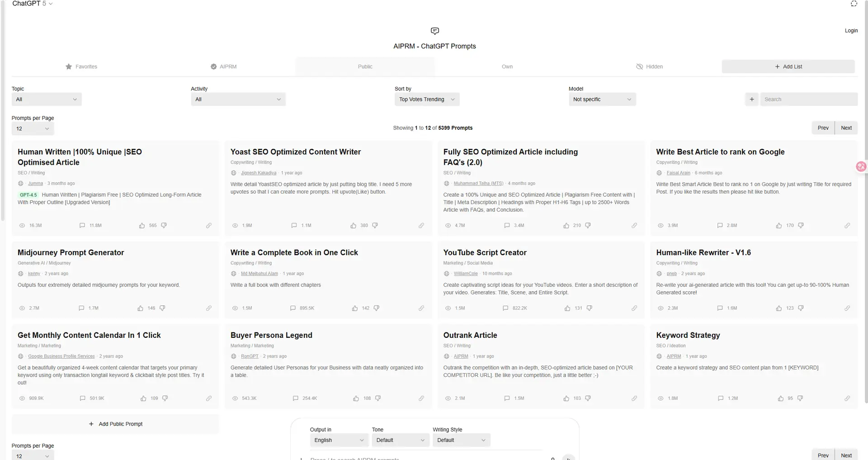Downvote the Midjourney Prompt Generator prompt

pyautogui.click(x=162, y=308)
